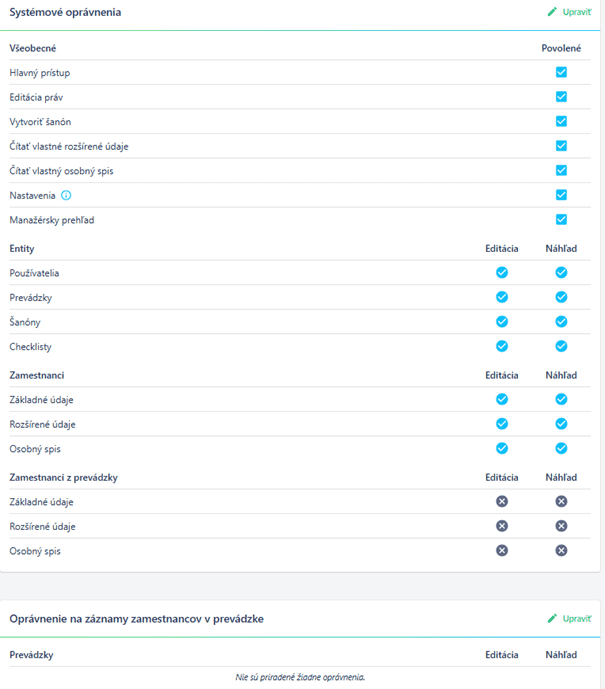Click Upraviť in Systémové oprávnenia header

[x=569, y=12]
